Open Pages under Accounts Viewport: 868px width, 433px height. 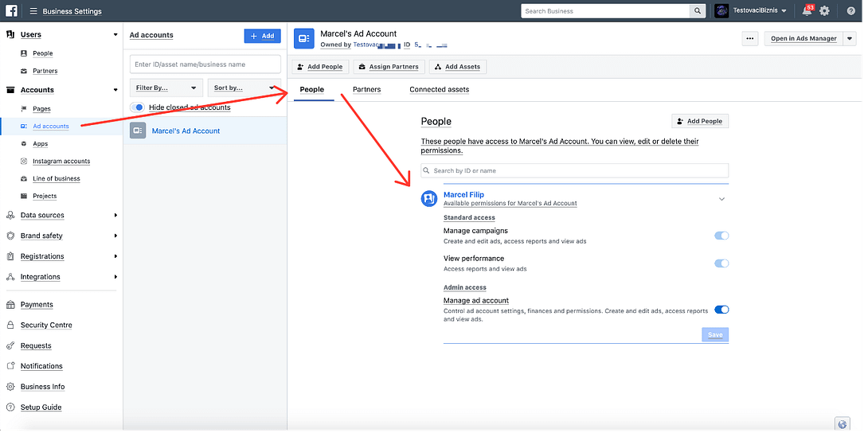pyautogui.click(x=41, y=109)
